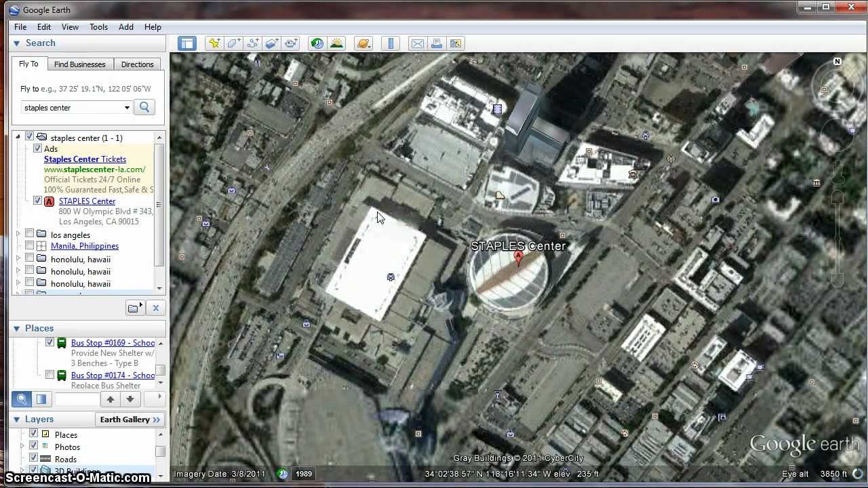
Task: Open Staples Center Tickets ad link
Action: tap(85, 159)
